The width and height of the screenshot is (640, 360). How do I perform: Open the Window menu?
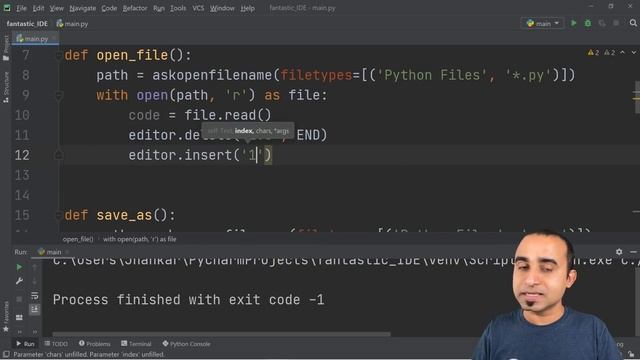pyautogui.click(x=222, y=8)
